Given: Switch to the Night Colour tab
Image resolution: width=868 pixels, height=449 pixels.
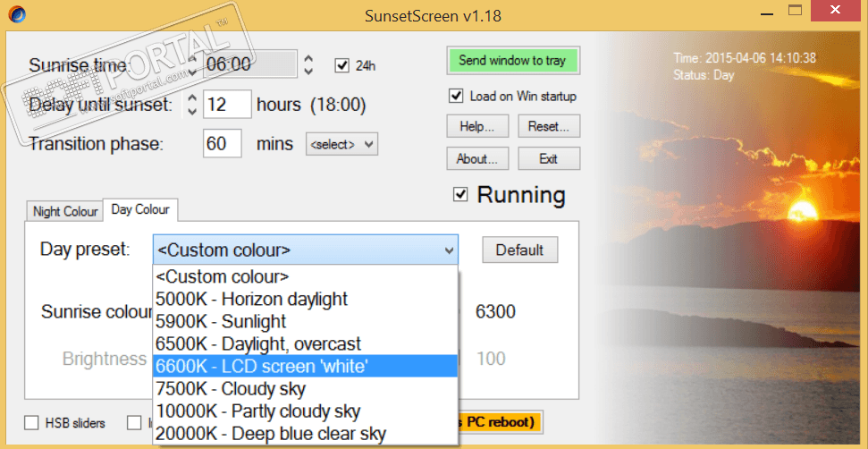Looking at the screenshot, I should click(x=64, y=211).
